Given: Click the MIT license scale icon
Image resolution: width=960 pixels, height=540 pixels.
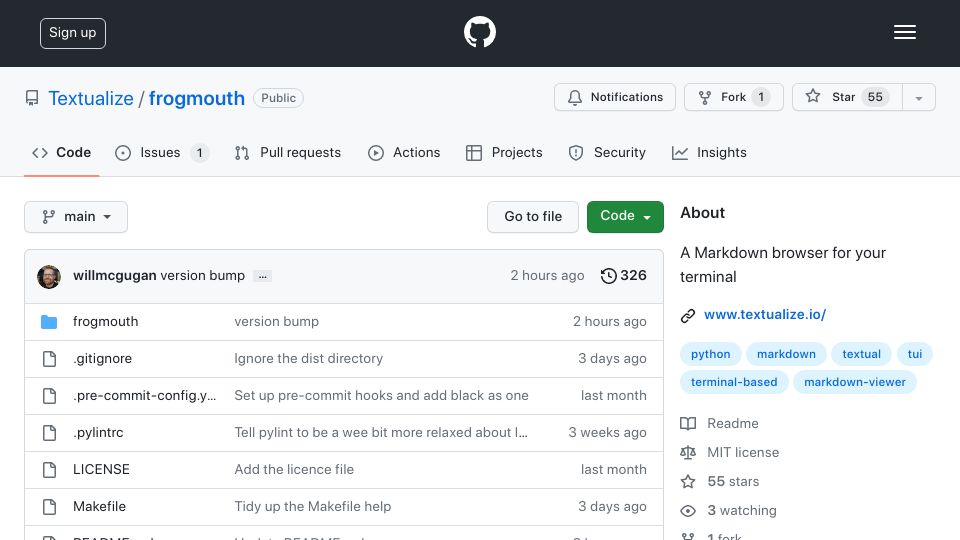Looking at the screenshot, I should (x=688, y=452).
